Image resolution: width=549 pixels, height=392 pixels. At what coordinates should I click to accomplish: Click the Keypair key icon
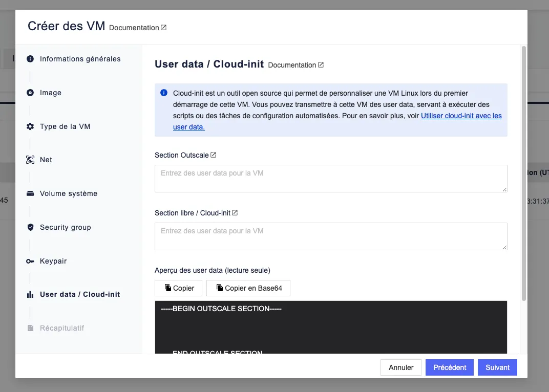[30, 261]
